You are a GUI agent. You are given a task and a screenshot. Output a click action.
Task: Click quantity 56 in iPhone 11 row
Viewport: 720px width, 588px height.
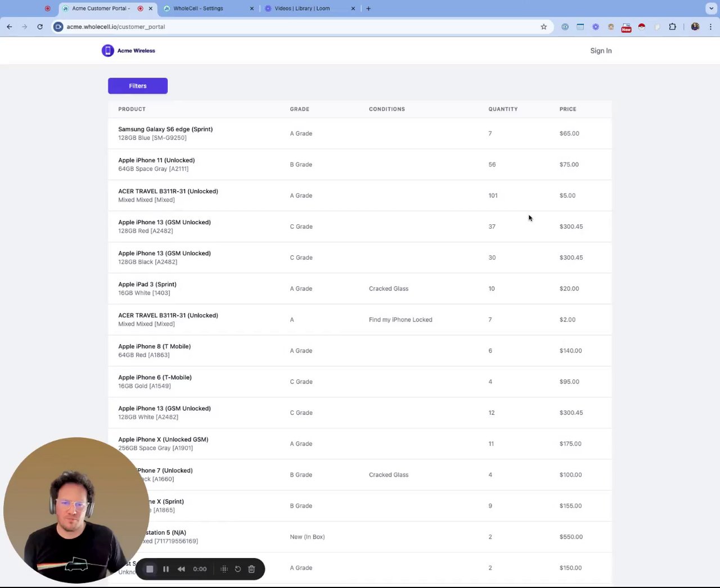tap(492, 165)
